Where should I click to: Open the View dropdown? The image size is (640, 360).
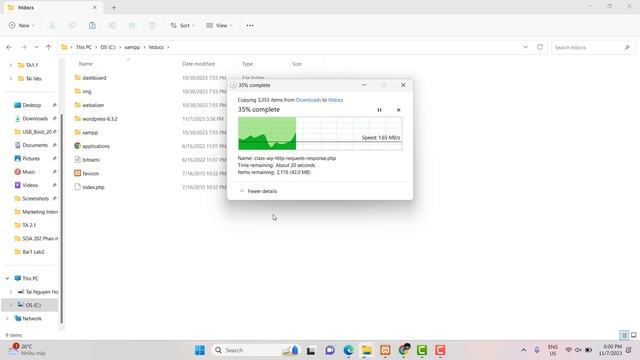[219, 25]
